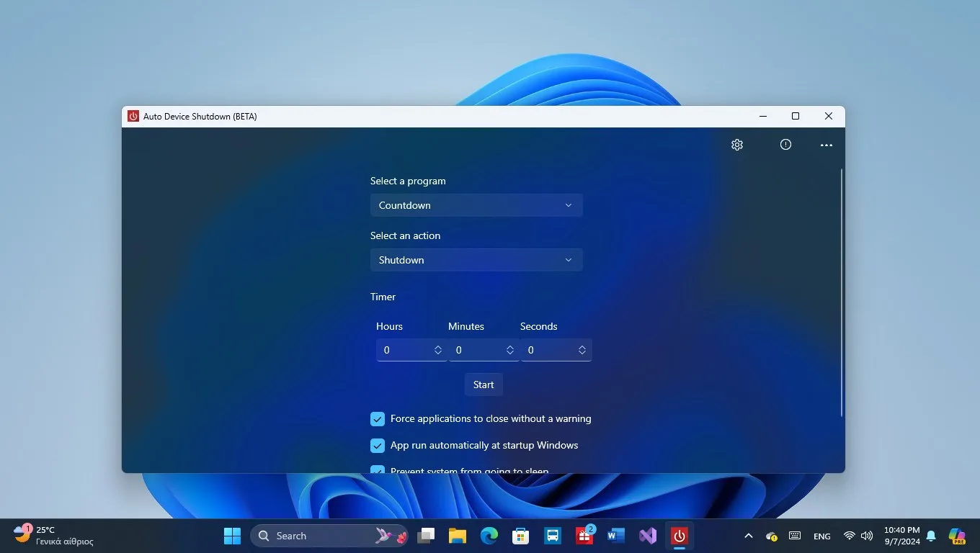
Task: Click the Auto Device Shutdown title bar icon
Action: click(133, 117)
